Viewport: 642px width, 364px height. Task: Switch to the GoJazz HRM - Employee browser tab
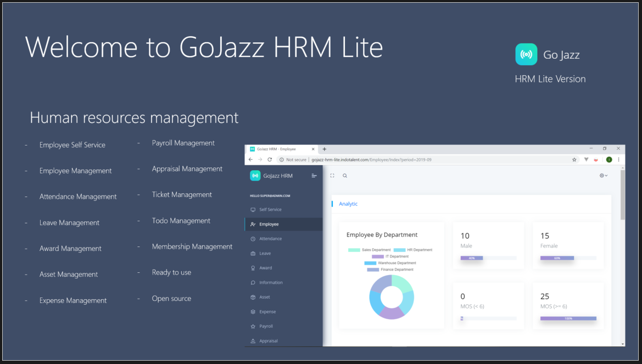[x=278, y=149]
